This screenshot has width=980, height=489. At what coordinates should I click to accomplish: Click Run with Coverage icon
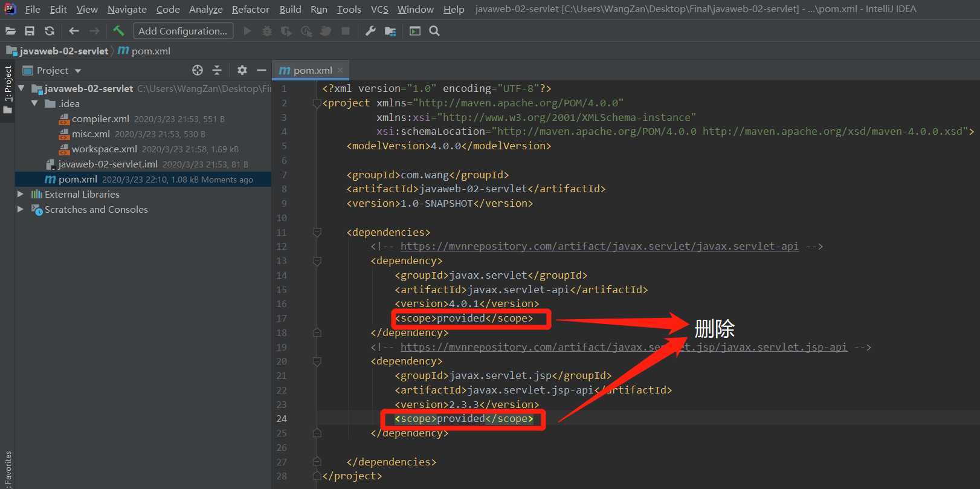[286, 31]
